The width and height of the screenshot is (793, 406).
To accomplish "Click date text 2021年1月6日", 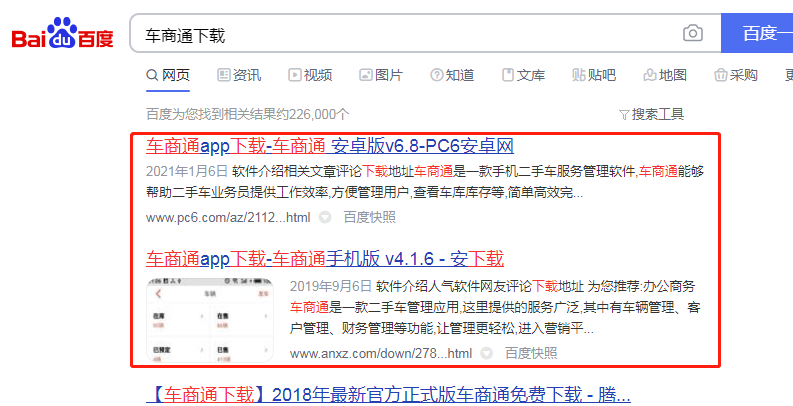I will click(187, 171).
